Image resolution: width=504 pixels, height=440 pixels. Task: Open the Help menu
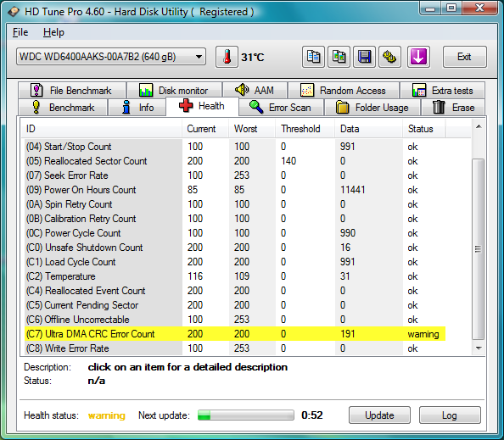click(x=53, y=32)
